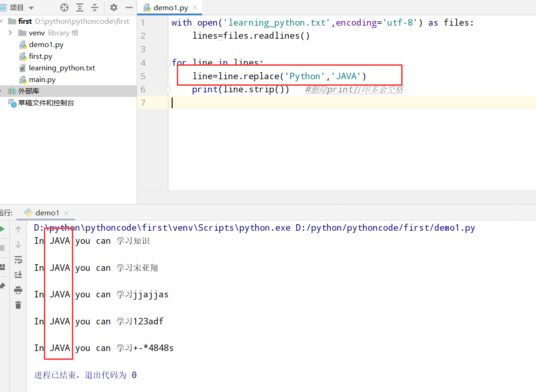Image resolution: width=536 pixels, height=392 pixels.
Task: Click the locate current file target icon
Action: tap(64, 7)
